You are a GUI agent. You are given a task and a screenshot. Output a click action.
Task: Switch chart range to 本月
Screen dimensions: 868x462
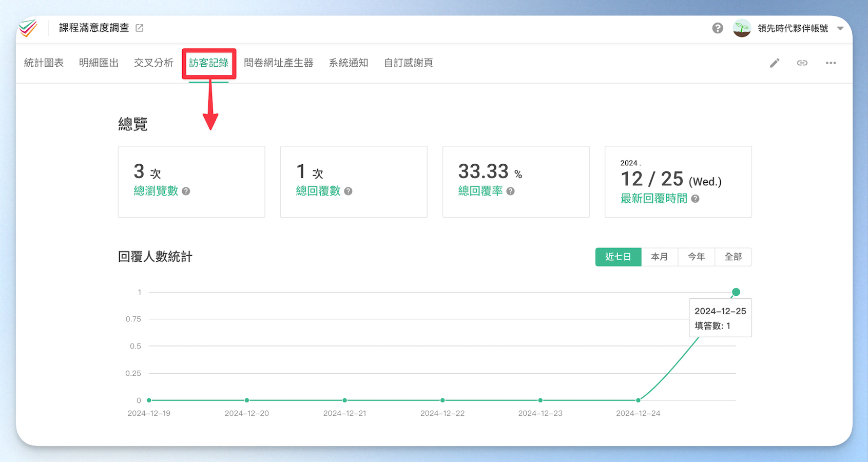660,257
